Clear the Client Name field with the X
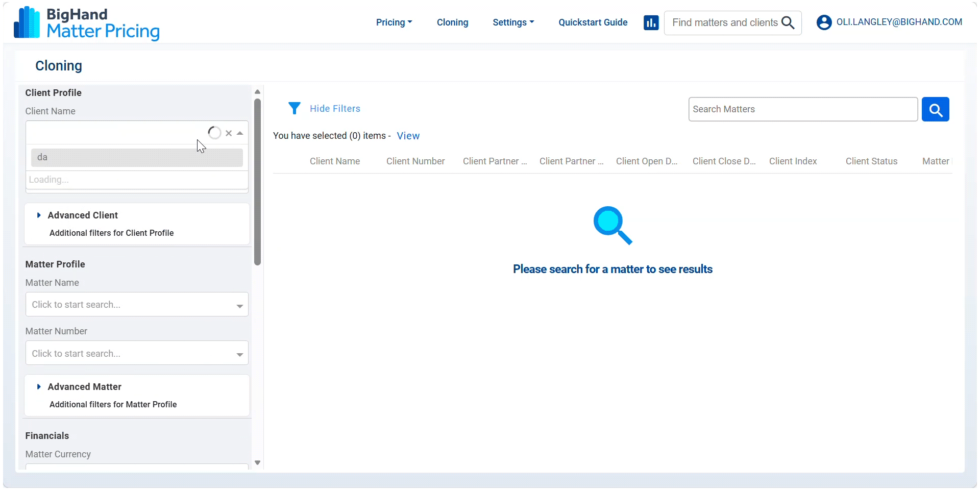The width and height of the screenshot is (980, 490). (229, 133)
